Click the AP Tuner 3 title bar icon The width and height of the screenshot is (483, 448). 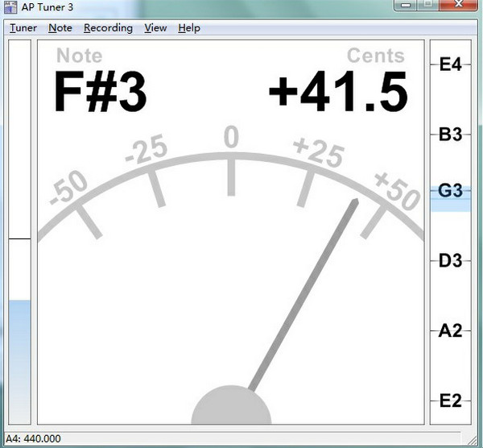10,6
